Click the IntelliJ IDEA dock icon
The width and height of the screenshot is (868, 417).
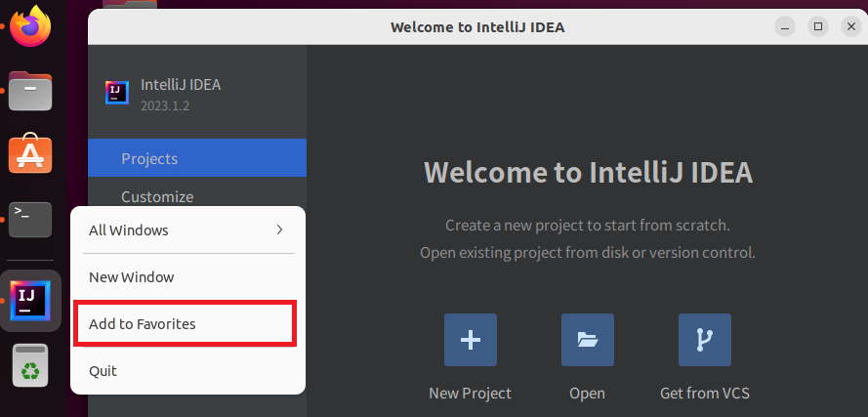tap(30, 301)
